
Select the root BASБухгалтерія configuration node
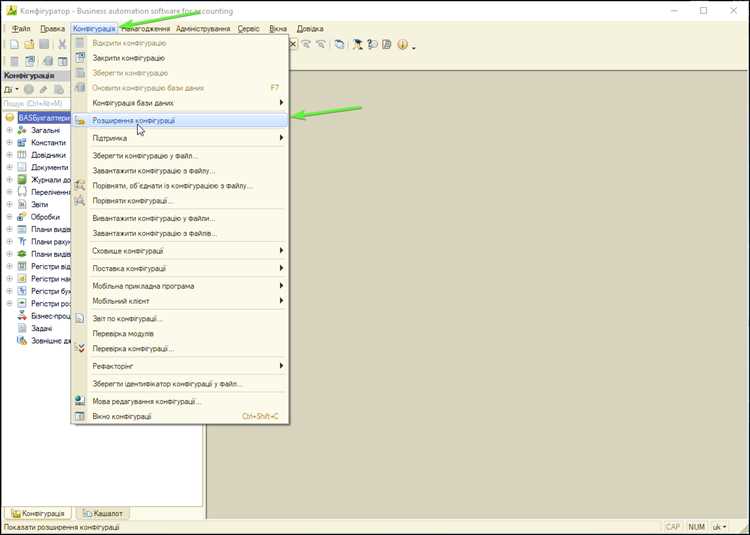pos(44,118)
